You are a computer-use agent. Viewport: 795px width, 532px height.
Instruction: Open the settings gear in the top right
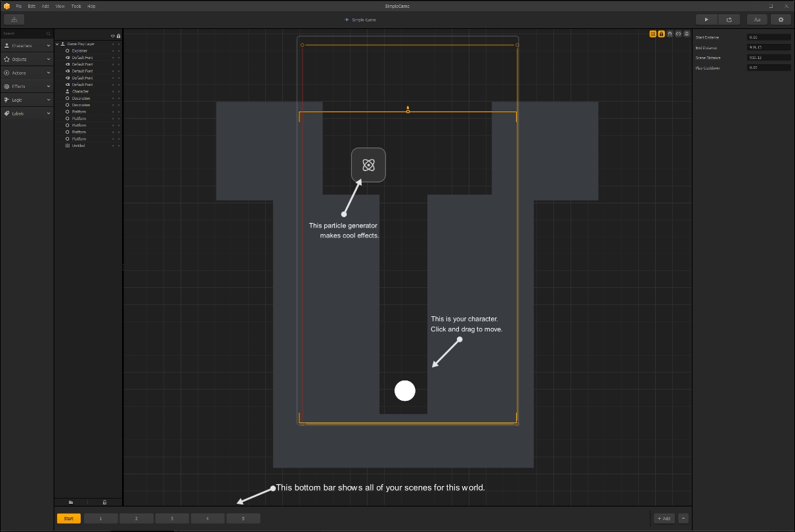pos(781,19)
